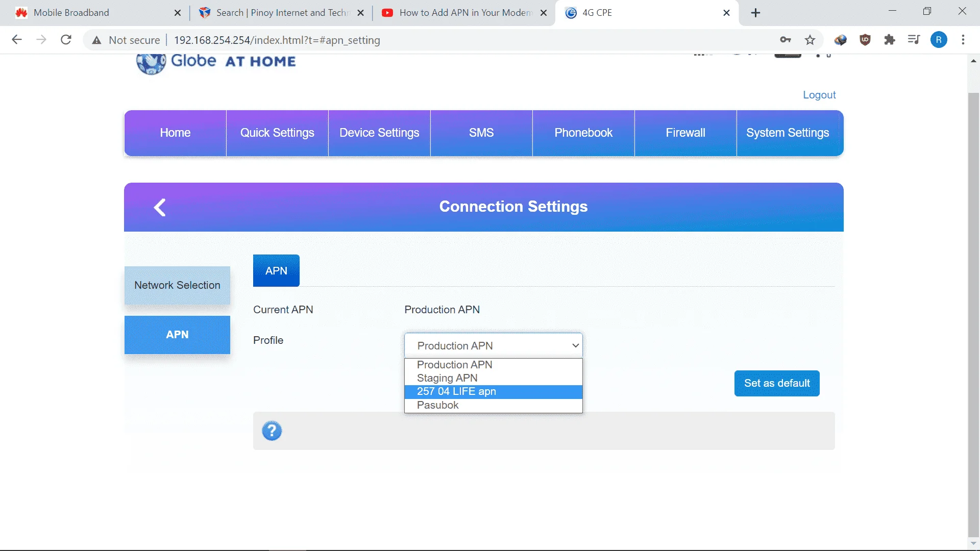
Task: Click the uBlock shield extension icon
Action: pyautogui.click(x=865, y=40)
